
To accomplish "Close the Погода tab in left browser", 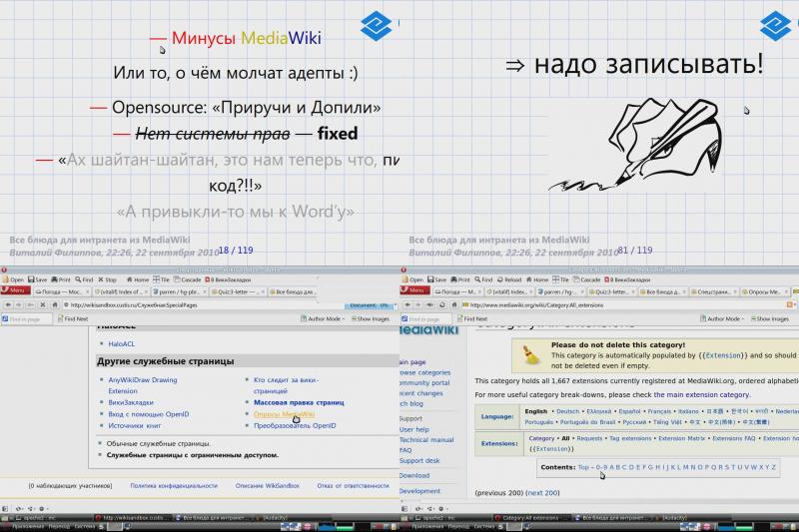I will point(87,291).
